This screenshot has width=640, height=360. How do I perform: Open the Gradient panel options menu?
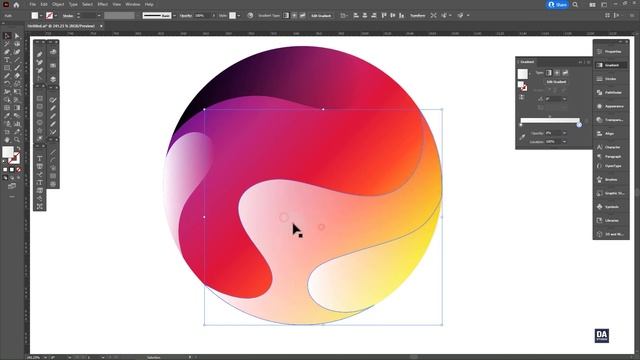pyautogui.click(x=589, y=62)
